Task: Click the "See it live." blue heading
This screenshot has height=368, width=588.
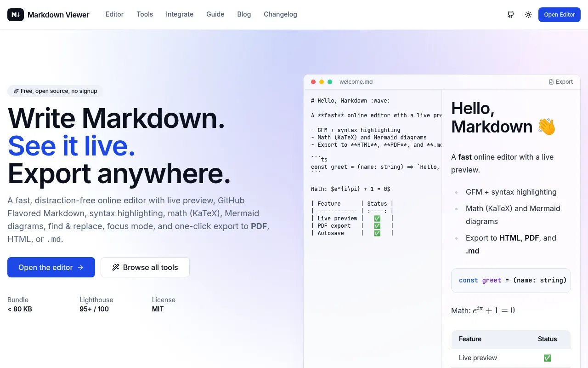Action: (72, 145)
